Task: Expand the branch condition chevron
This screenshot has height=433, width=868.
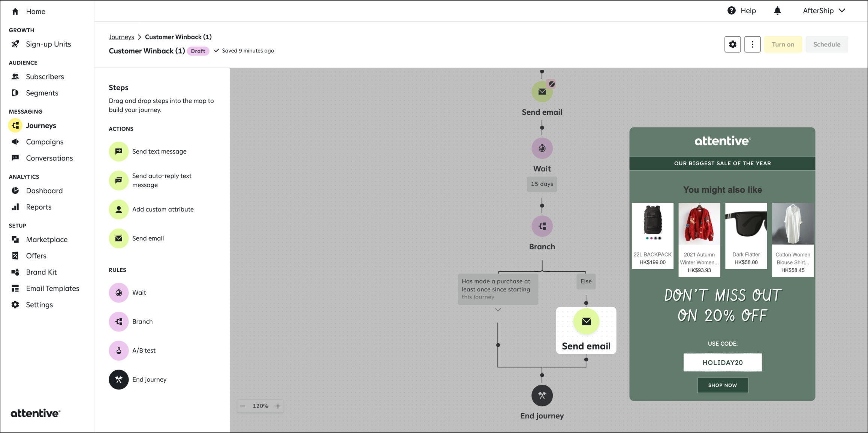Action: [498, 310]
